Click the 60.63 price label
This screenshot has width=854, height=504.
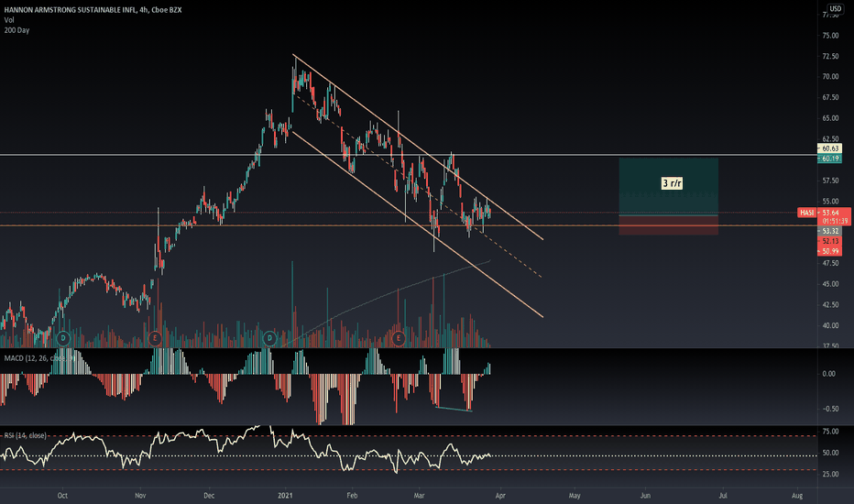(x=830, y=148)
